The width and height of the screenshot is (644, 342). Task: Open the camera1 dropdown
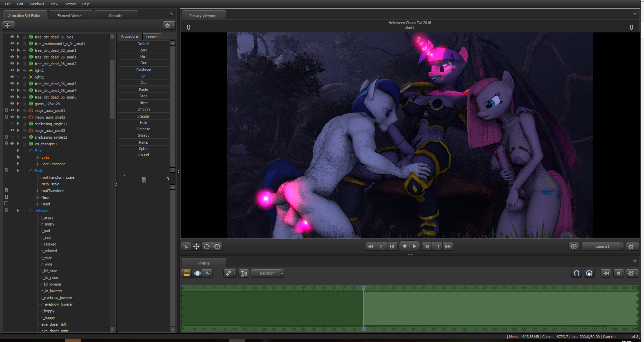click(602, 246)
